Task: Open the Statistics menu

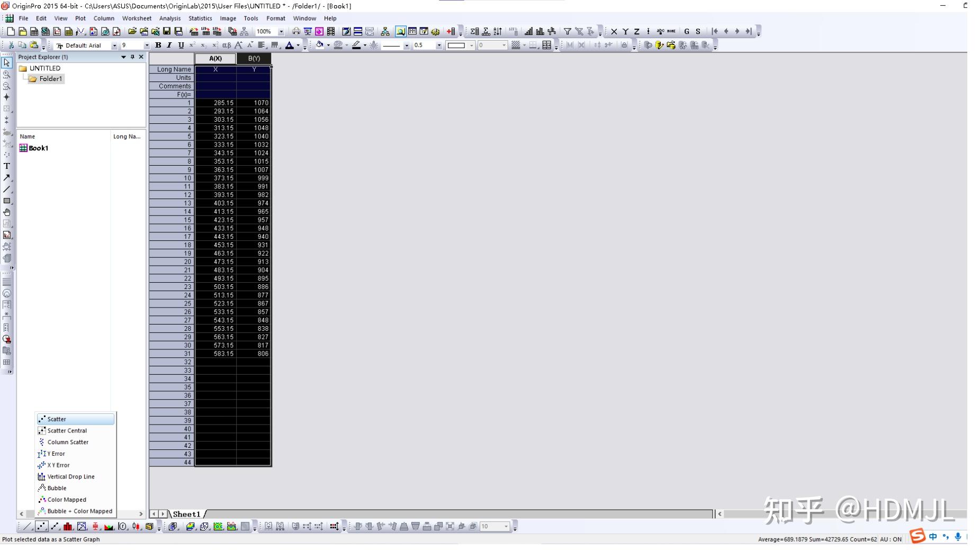Action: (x=200, y=19)
